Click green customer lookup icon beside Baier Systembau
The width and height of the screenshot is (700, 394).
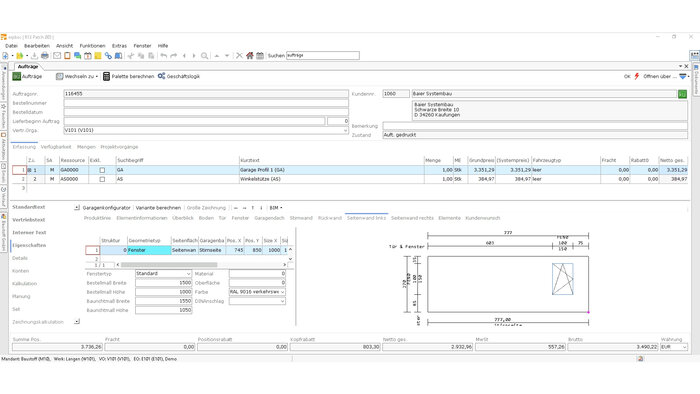pyautogui.click(x=682, y=94)
